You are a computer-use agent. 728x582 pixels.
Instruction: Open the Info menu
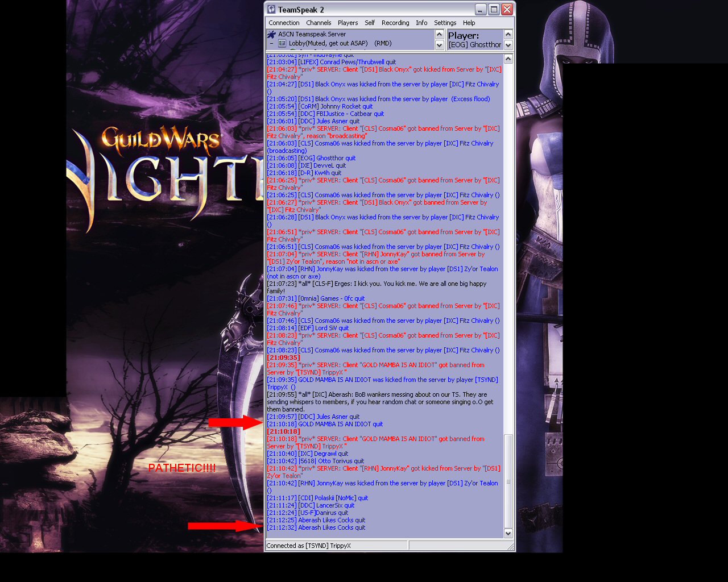(x=421, y=23)
